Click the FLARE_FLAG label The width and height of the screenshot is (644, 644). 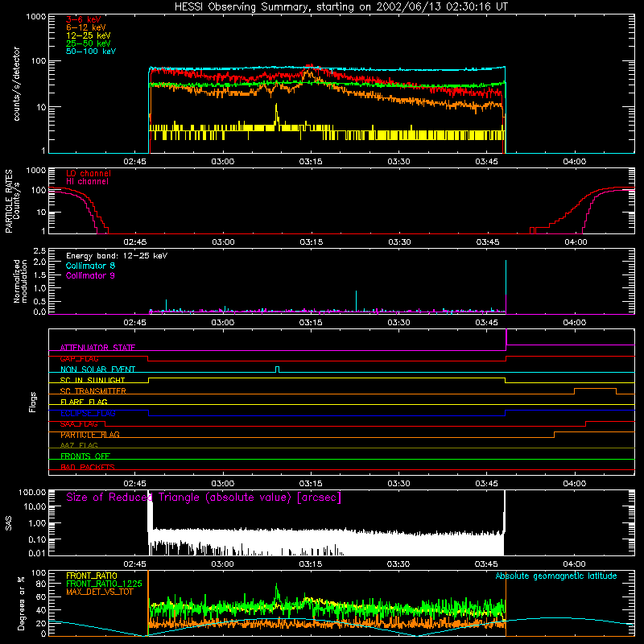(x=84, y=402)
